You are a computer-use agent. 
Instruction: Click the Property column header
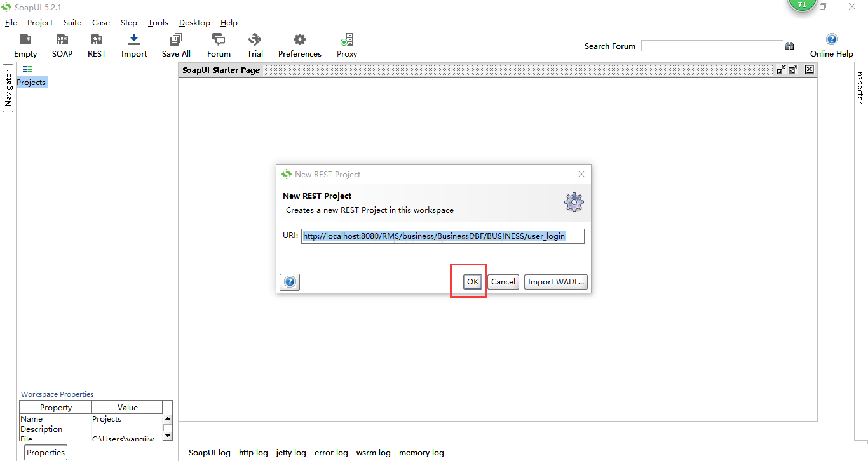56,408
